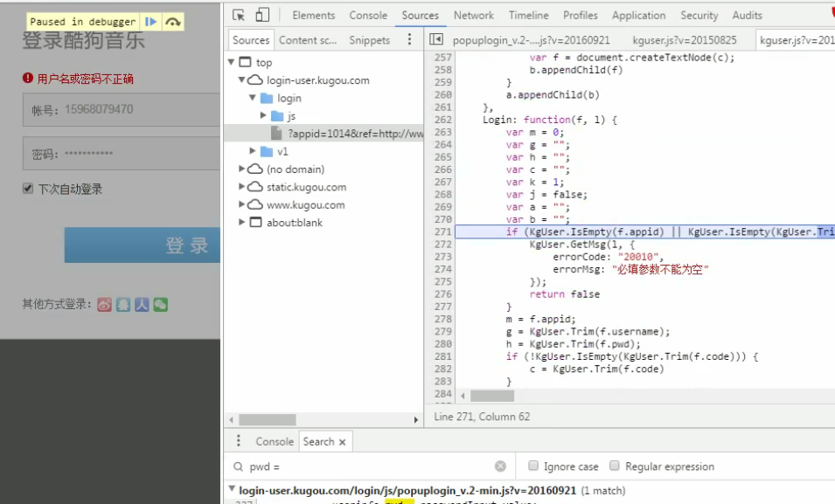The width and height of the screenshot is (835, 504).
Task: Enable Regular expression search
Action: point(615,466)
